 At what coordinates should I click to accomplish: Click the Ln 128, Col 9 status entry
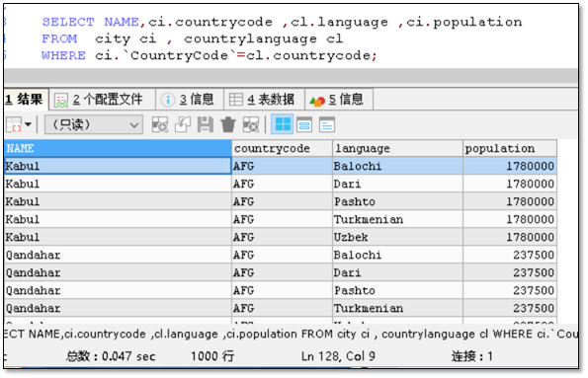pos(338,356)
